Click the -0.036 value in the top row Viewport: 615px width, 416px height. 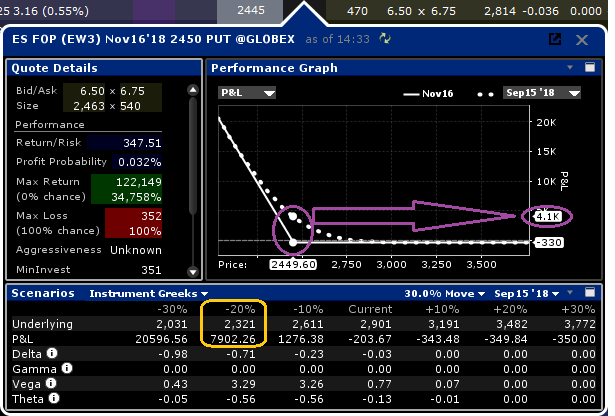(540, 11)
